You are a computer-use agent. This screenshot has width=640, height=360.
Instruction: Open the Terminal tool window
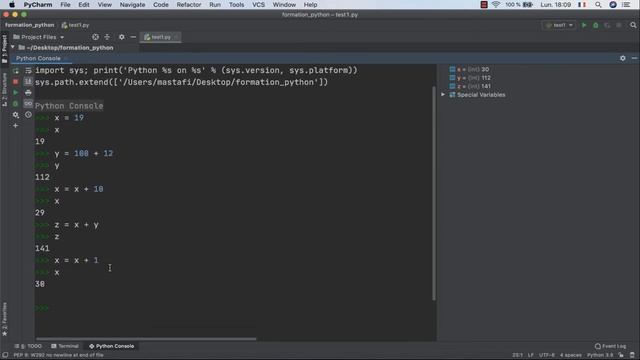(65, 346)
